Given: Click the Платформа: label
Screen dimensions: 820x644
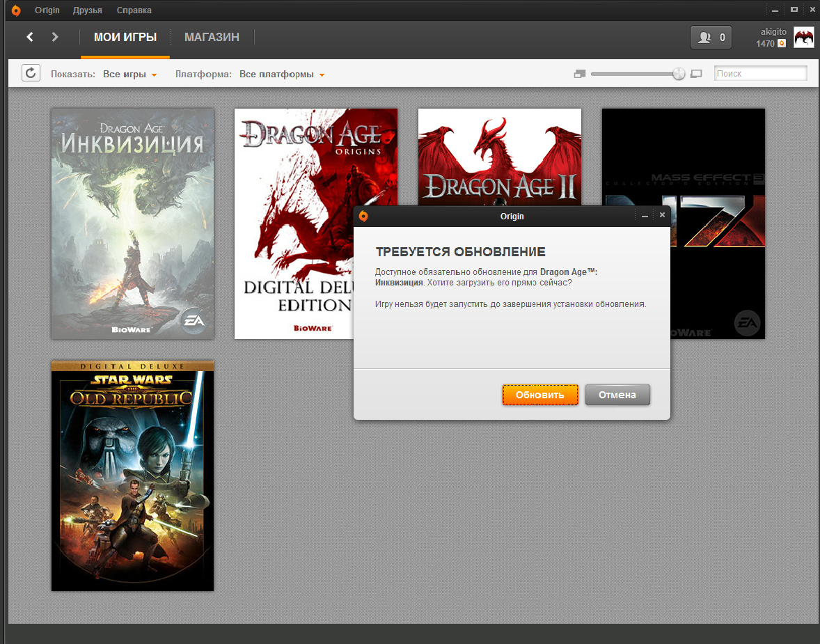Looking at the screenshot, I should click(203, 74).
